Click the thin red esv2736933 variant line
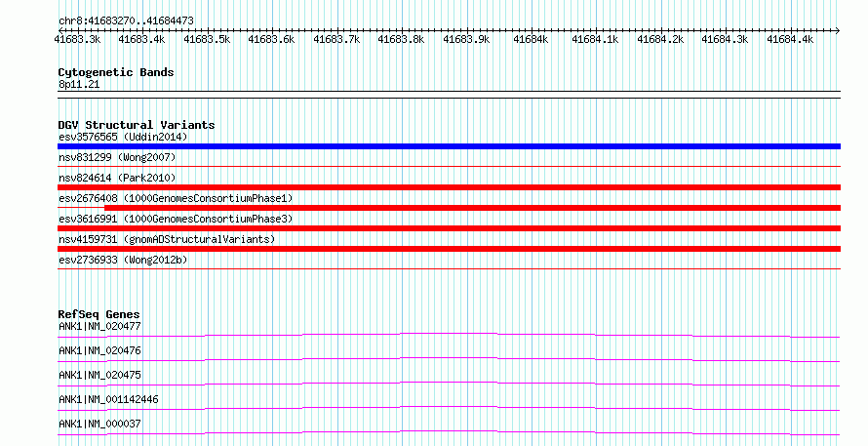868x446 pixels. (x=449, y=269)
